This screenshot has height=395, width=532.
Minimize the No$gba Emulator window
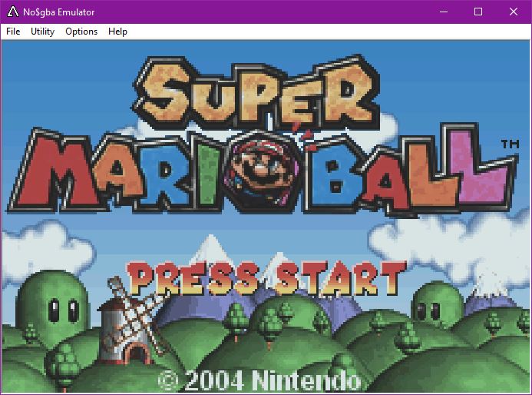444,12
